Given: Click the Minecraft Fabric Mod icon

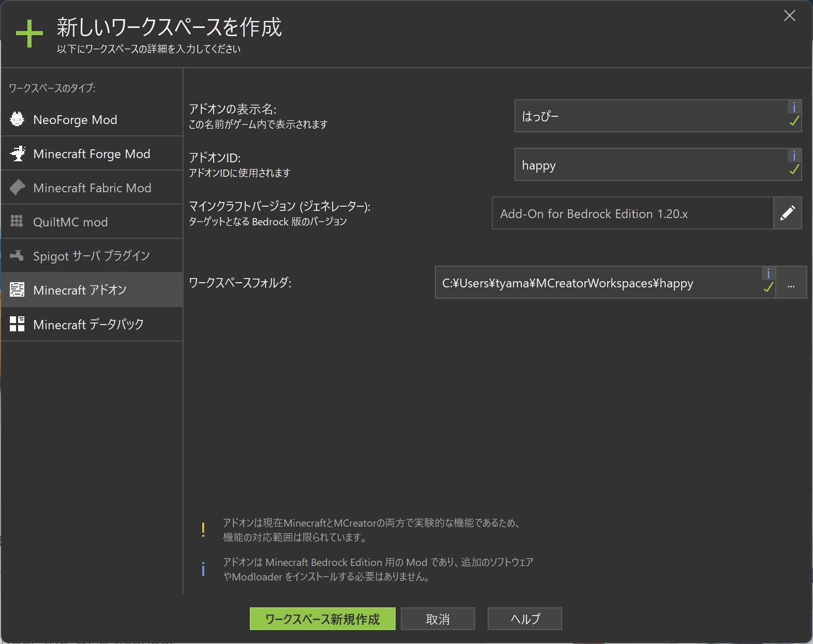Looking at the screenshot, I should point(17,188).
